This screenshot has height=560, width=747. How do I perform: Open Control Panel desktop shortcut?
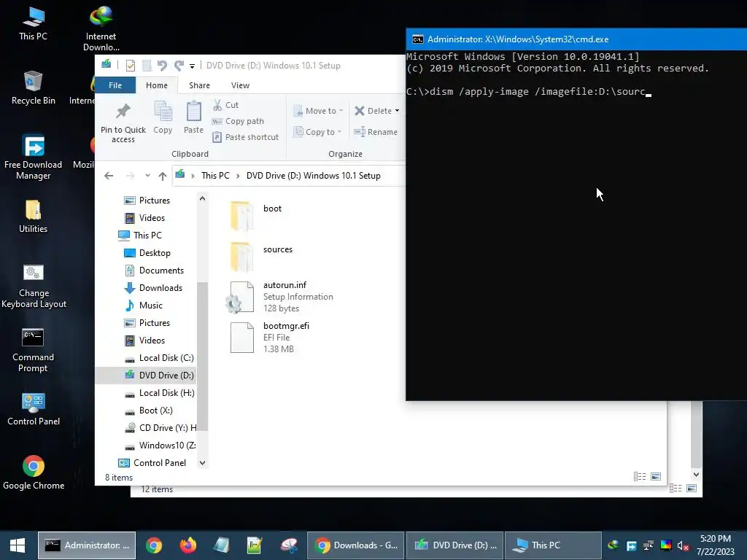pyautogui.click(x=34, y=409)
